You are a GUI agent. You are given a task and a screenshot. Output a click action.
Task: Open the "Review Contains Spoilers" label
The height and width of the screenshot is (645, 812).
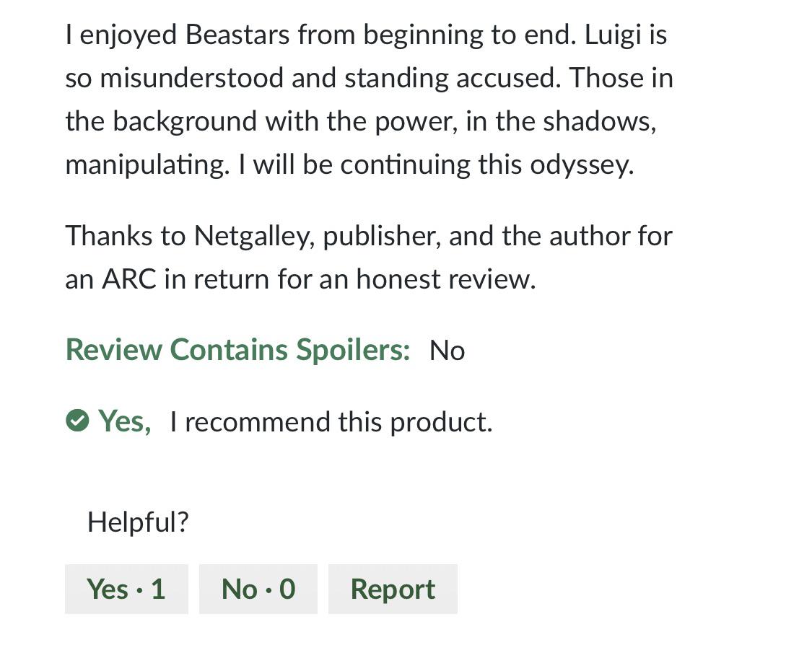click(x=238, y=349)
